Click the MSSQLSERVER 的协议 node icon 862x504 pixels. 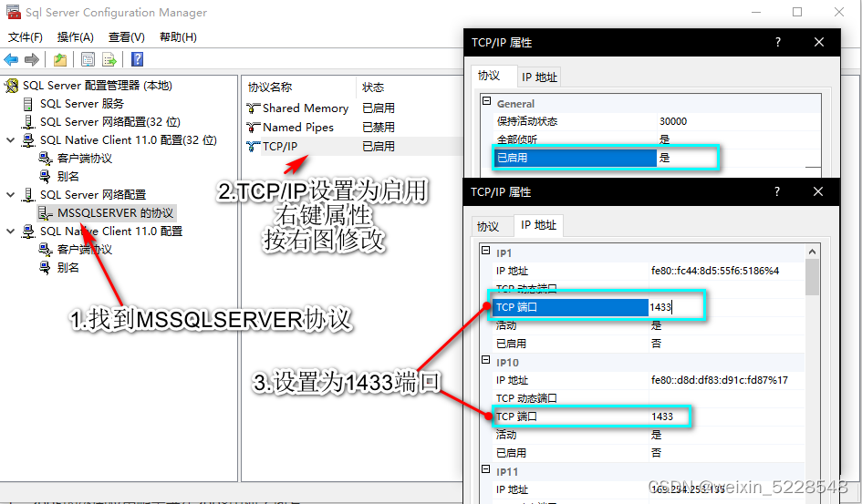click(x=45, y=213)
